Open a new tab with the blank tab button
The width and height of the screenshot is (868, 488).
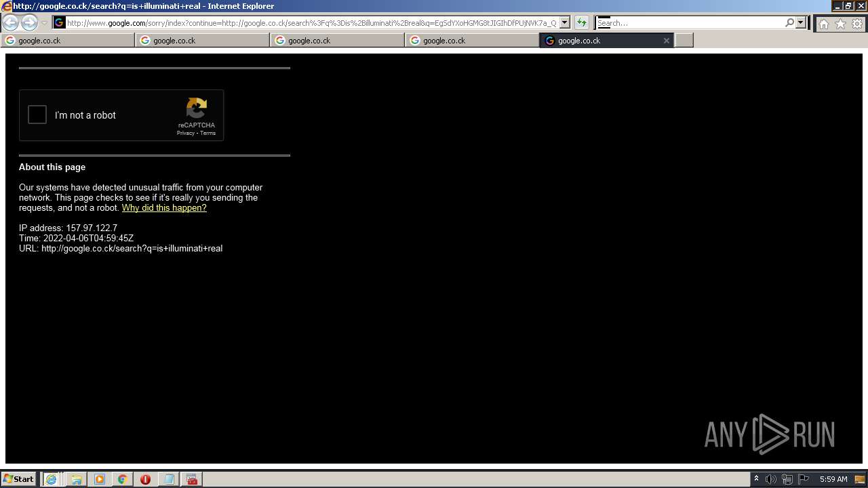[684, 41]
